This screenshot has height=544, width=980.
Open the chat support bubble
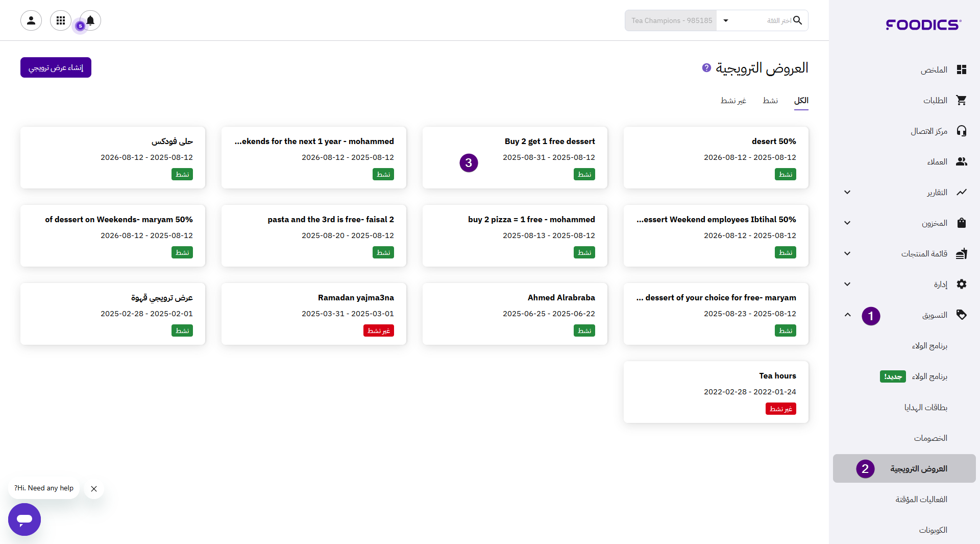tap(24, 519)
